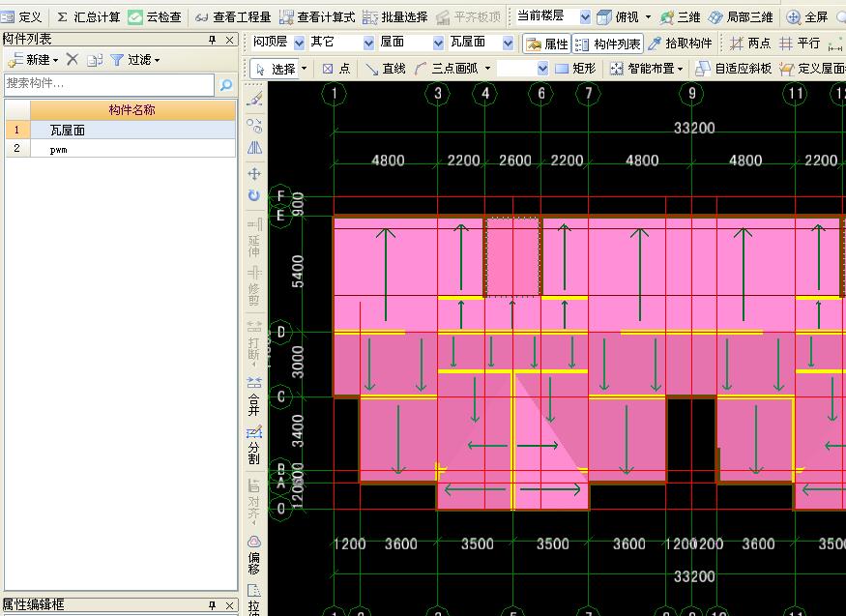Open the 瓦屋面 component dropdown
This screenshot has width=846, height=616.
pos(508,43)
